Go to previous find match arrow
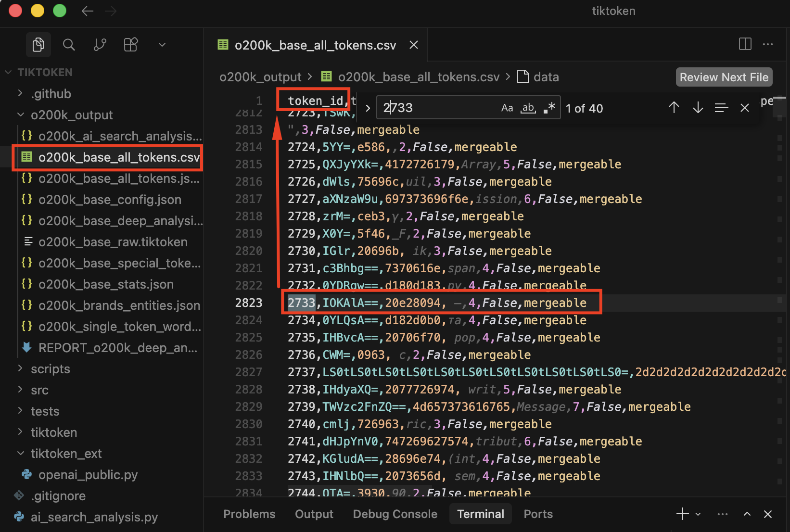 click(x=674, y=108)
